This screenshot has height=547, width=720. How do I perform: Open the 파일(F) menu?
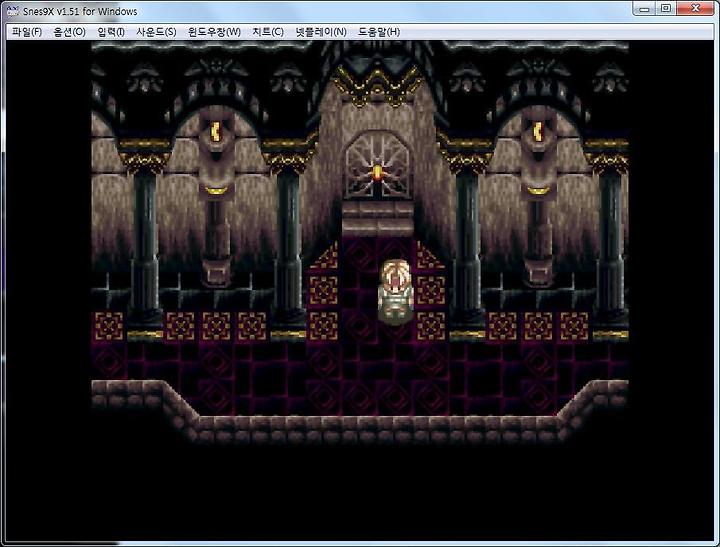pos(27,32)
